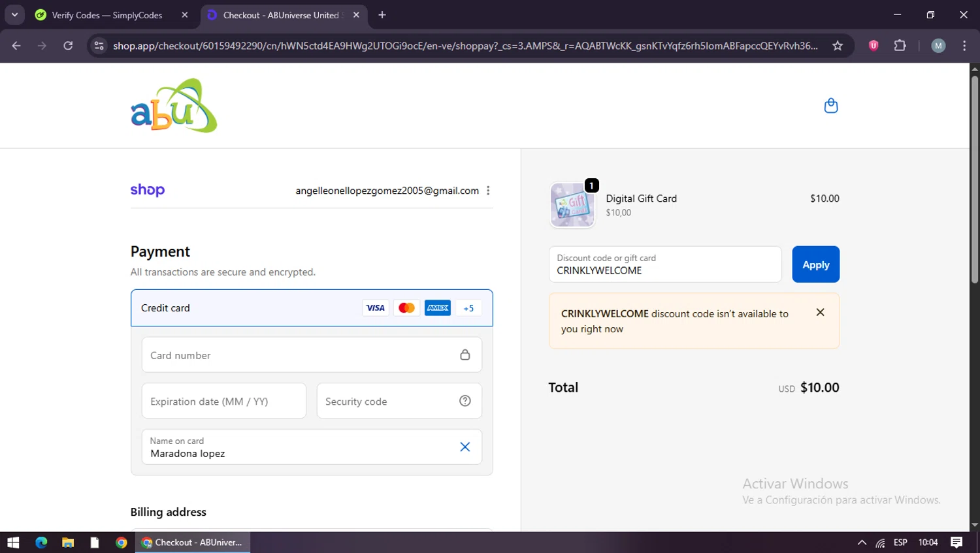980x553 pixels.
Task: Click the scrollbar up arrow
Action: [x=975, y=69]
